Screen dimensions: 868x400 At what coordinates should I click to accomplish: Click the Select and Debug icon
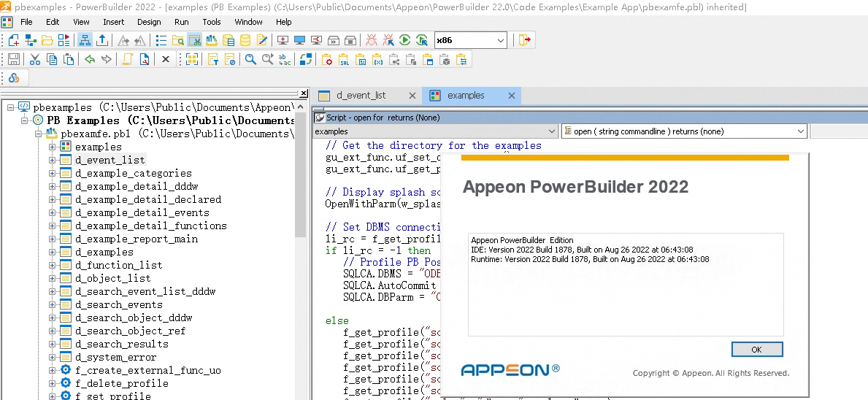pyautogui.click(x=388, y=40)
